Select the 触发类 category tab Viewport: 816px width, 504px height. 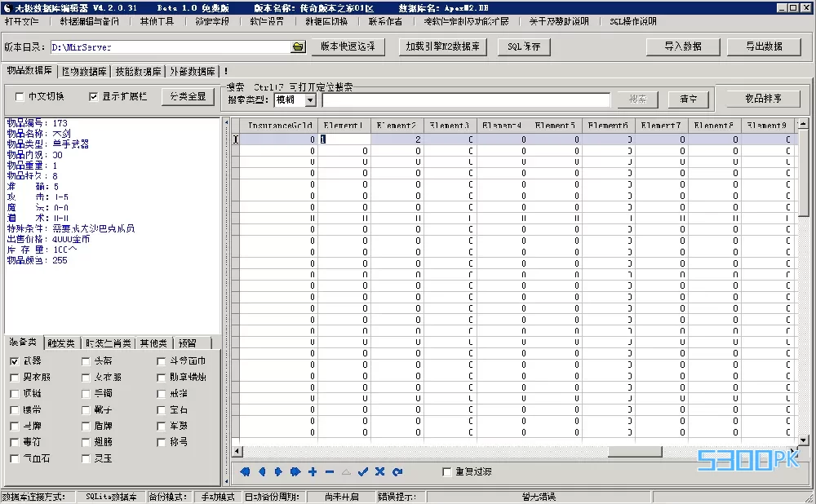point(61,343)
